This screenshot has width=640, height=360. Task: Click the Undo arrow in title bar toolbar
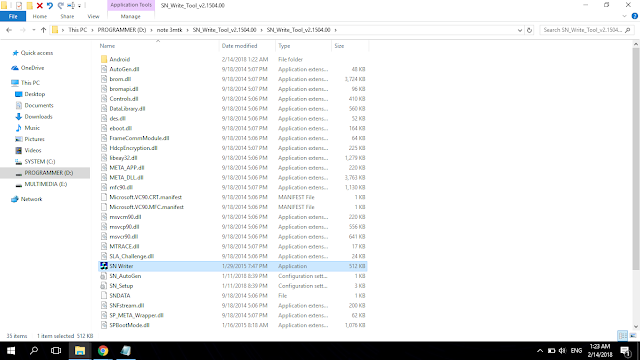[x=50, y=5]
